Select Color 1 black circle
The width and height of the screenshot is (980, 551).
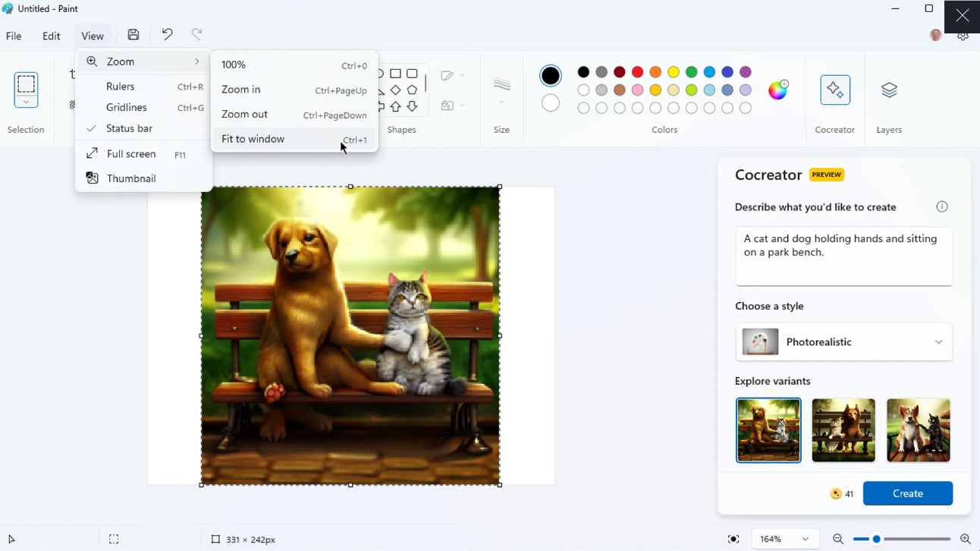click(551, 76)
